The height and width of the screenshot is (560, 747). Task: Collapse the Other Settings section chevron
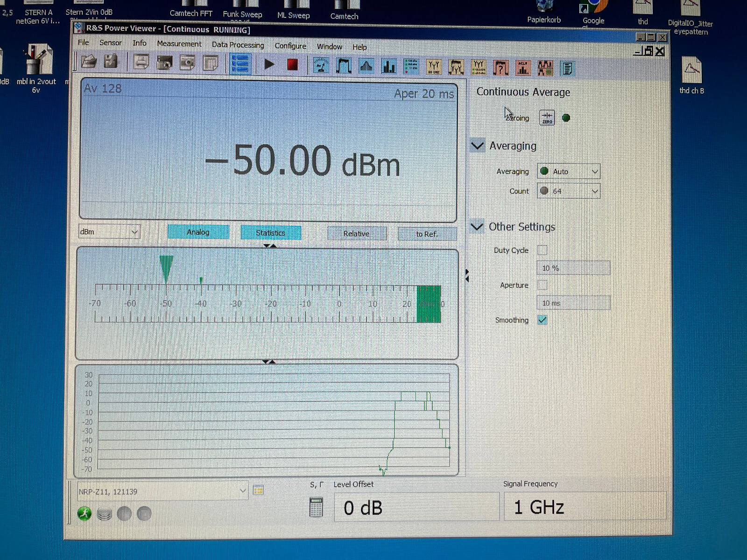(x=477, y=227)
